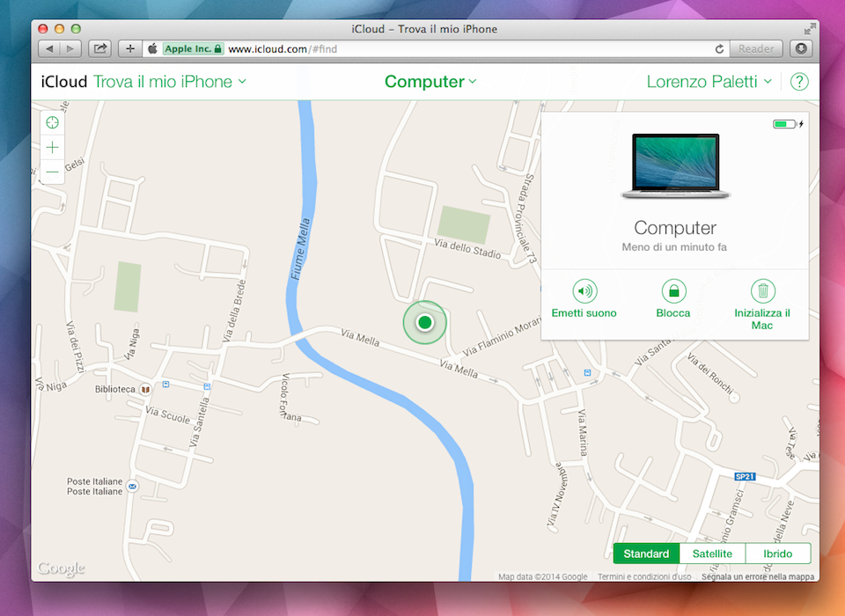Screen dimensions: 845x616
Task: Click the Vicolo Fontana street label
Action: [290, 398]
